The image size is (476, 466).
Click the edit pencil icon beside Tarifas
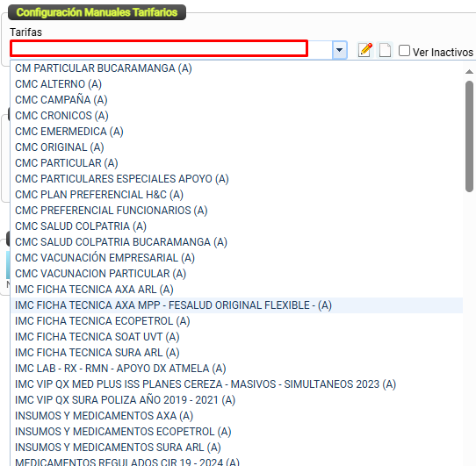(365, 50)
